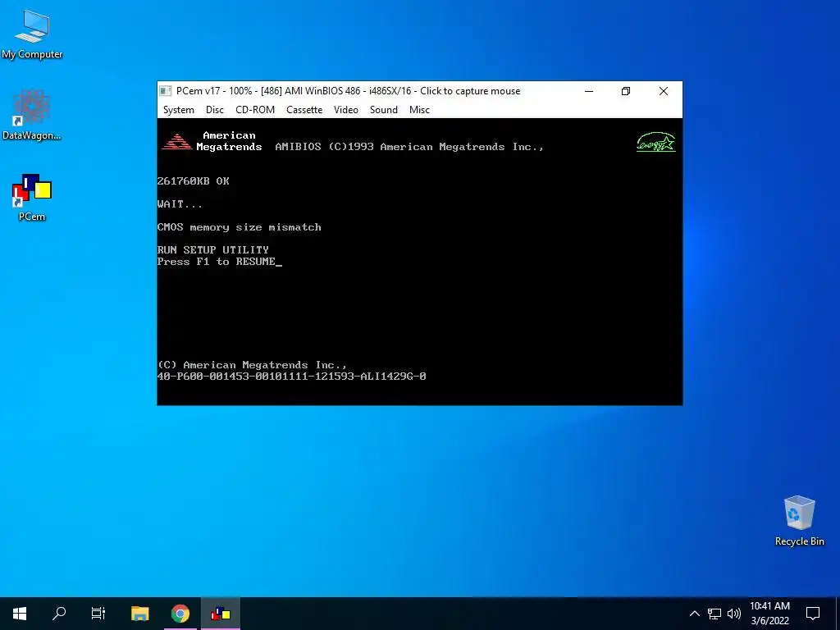Restore down the PCem window
840x630 pixels.
(626, 91)
